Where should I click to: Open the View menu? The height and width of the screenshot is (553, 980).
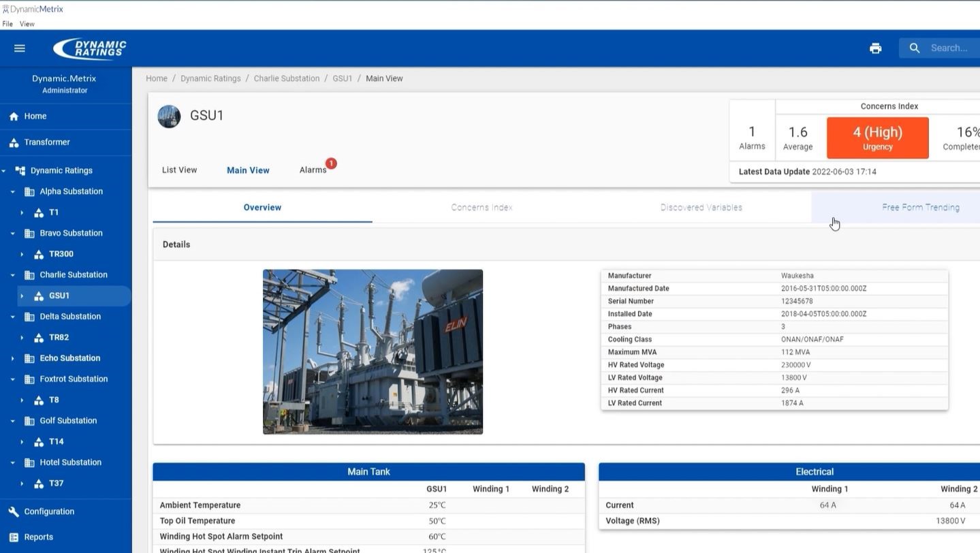click(27, 24)
